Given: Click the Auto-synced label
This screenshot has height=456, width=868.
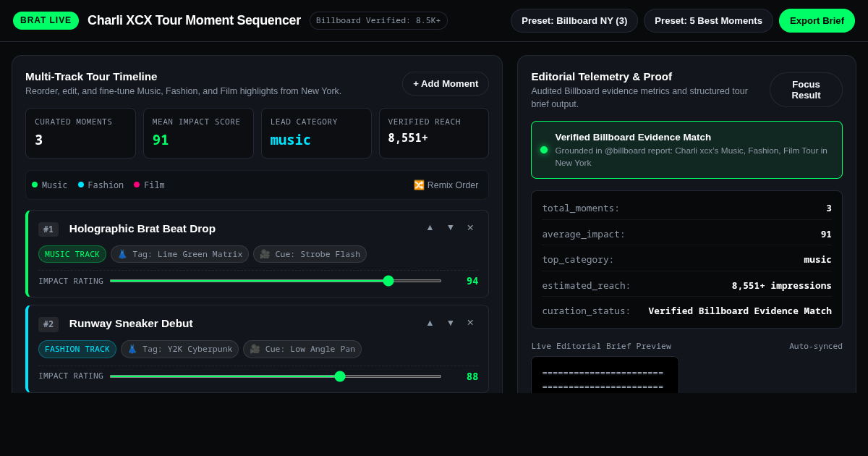Looking at the screenshot, I should 816,346.
